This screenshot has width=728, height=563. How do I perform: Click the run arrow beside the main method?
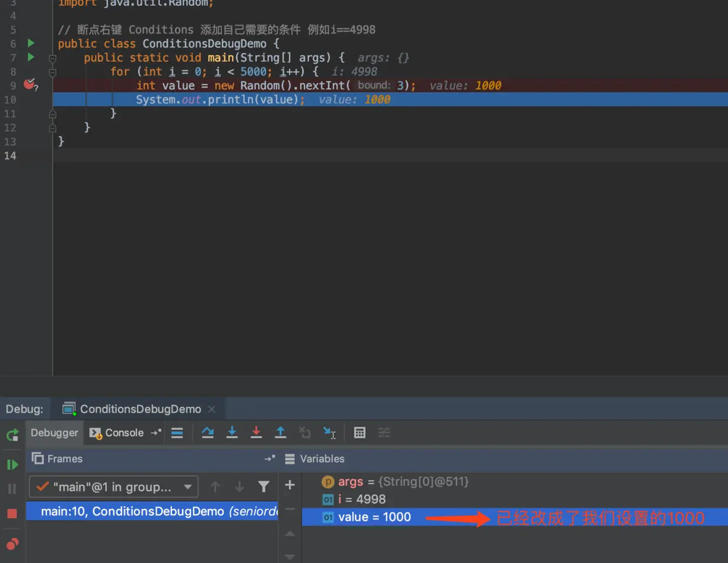(x=31, y=57)
